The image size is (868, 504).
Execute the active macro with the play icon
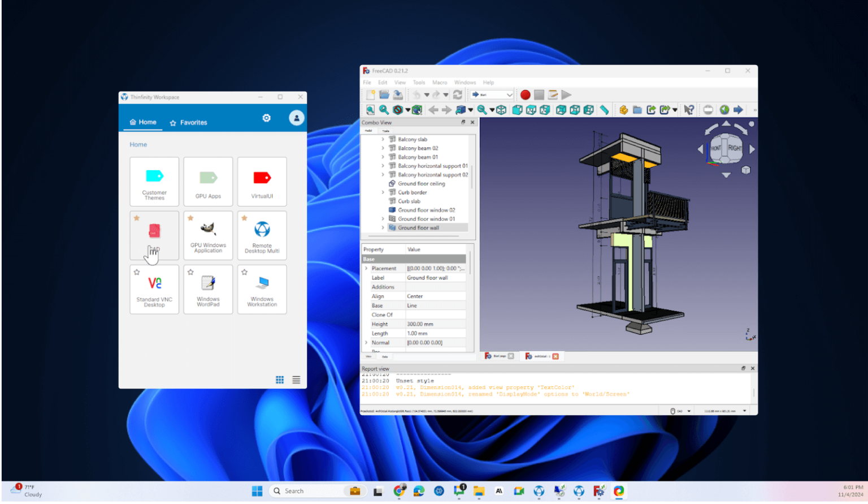566,94
